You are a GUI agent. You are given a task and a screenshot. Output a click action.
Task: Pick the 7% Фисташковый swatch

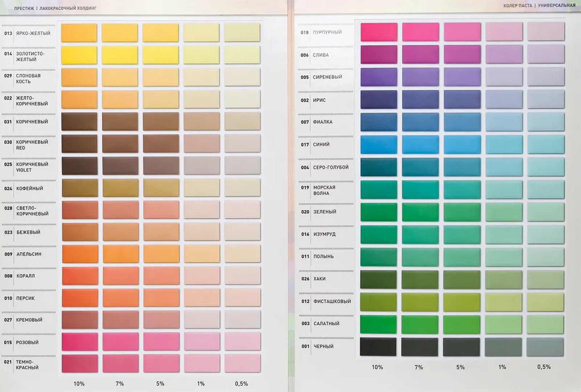click(x=420, y=302)
